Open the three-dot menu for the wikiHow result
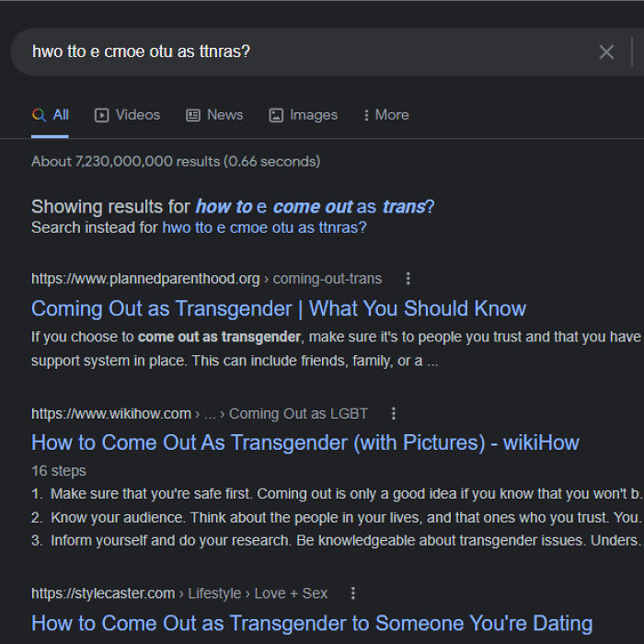 click(394, 413)
